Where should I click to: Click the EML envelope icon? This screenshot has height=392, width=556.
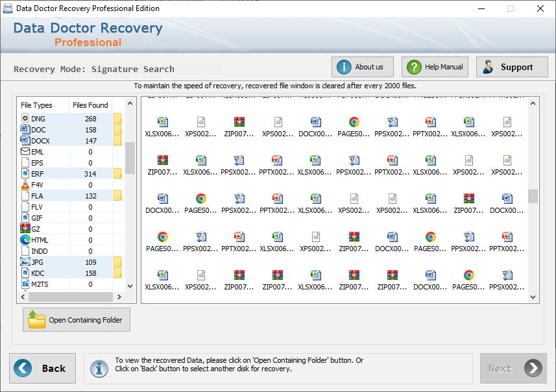(25, 151)
